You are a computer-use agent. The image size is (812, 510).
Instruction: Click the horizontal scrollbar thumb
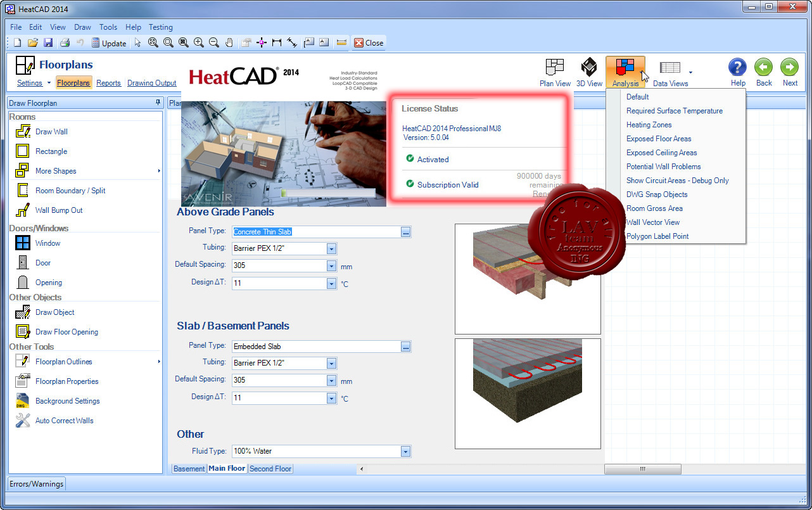coord(643,469)
